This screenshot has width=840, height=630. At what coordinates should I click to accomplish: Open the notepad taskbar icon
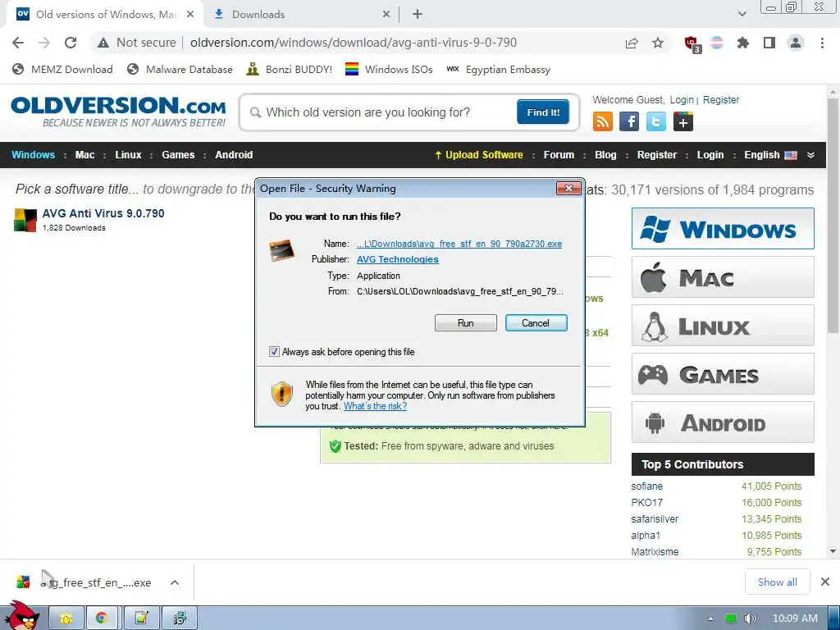(141, 619)
